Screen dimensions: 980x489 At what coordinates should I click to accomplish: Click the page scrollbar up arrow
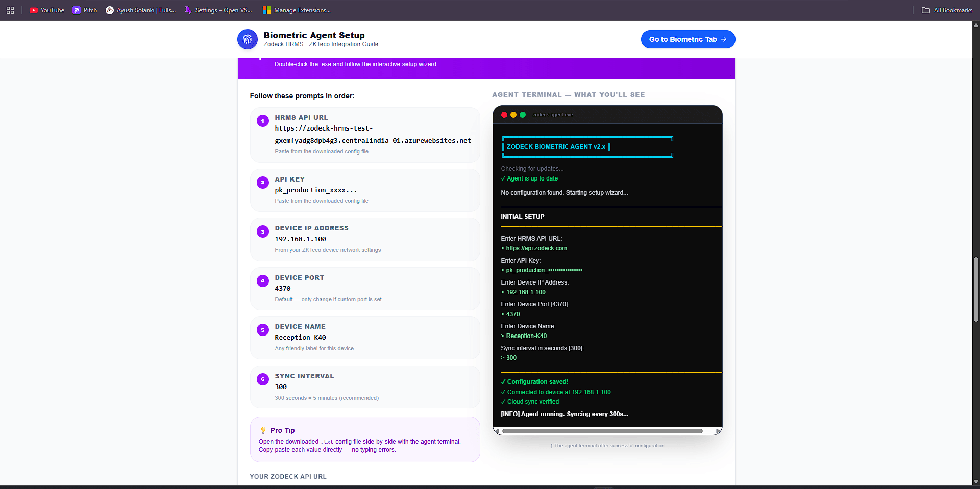(976, 24)
